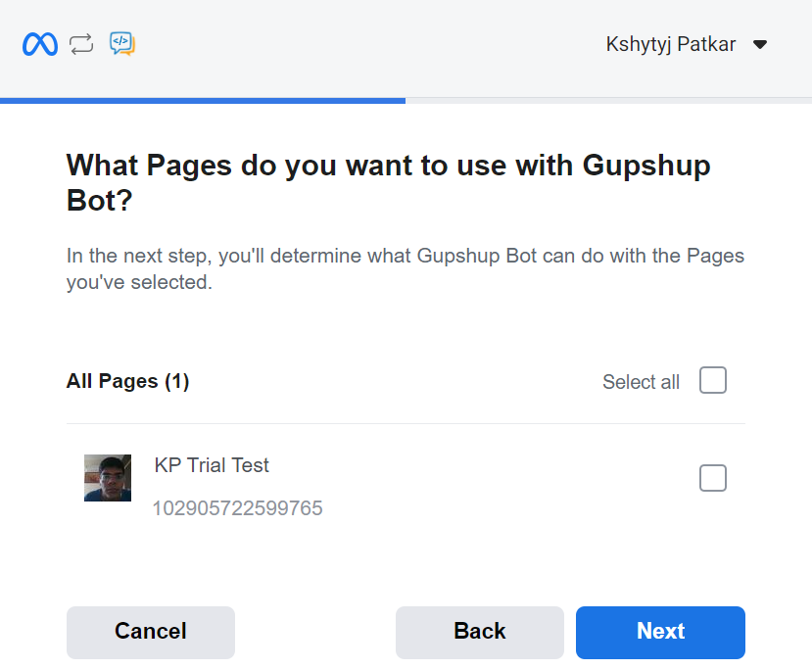Click the two-arrows sync icon in header
This screenshot has width=812, height=669.
click(x=82, y=44)
